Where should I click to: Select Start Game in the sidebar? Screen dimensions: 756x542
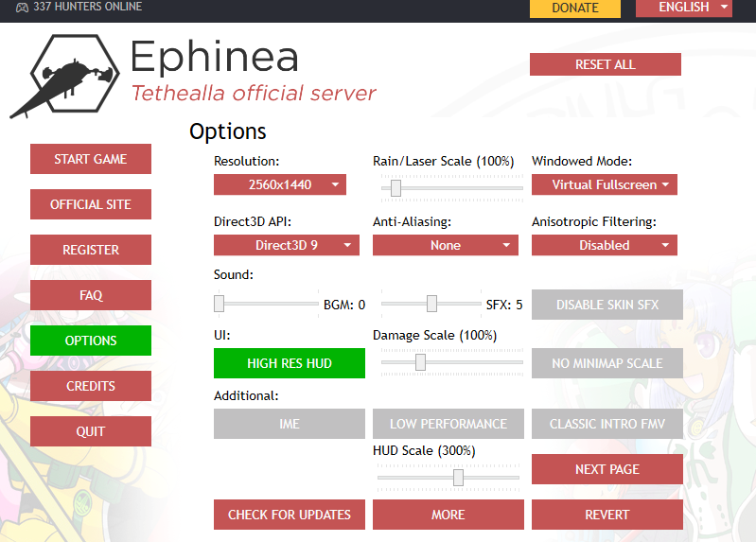coord(91,159)
